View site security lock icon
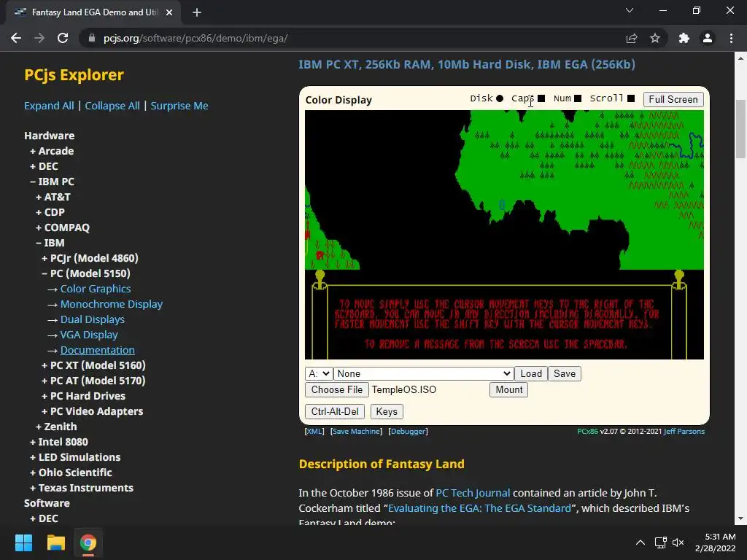Image resolution: width=747 pixels, height=560 pixels. (92, 38)
